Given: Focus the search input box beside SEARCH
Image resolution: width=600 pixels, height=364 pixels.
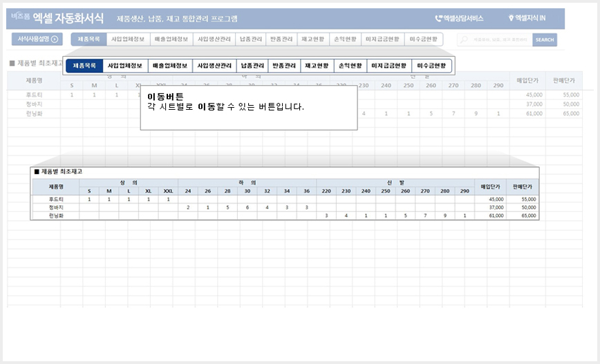Looking at the screenshot, I should coord(495,40).
